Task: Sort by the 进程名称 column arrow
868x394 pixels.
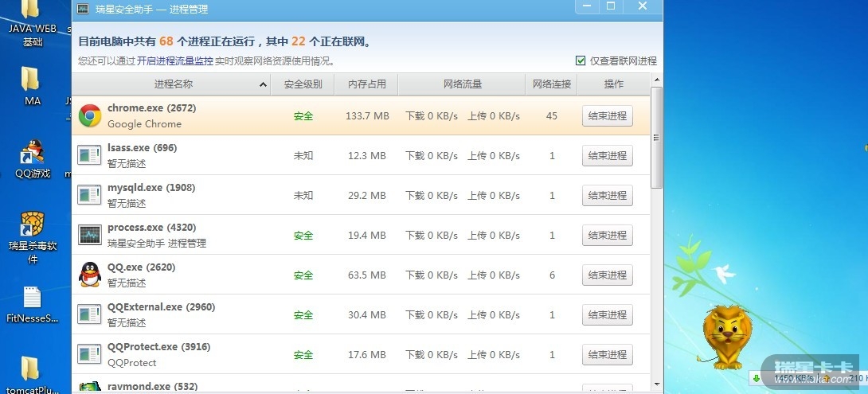Action: coord(263,84)
